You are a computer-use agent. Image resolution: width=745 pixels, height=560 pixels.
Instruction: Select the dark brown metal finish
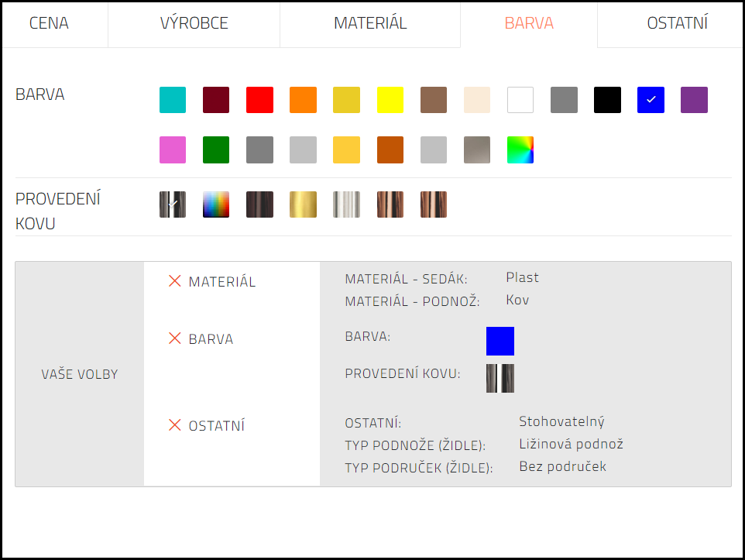coord(259,204)
